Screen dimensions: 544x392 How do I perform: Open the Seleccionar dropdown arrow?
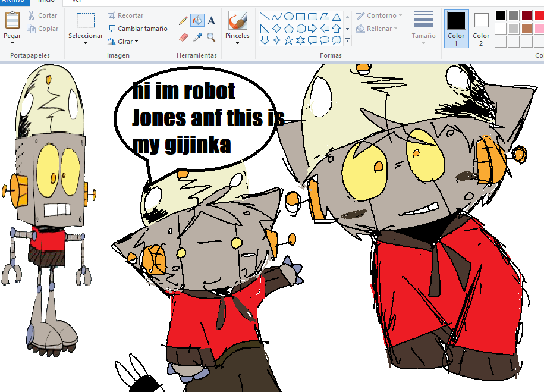(86, 43)
